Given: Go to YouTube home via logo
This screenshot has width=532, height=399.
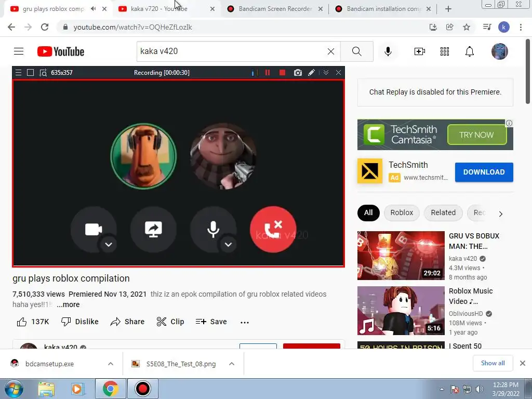Looking at the screenshot, I should (61, 51).
